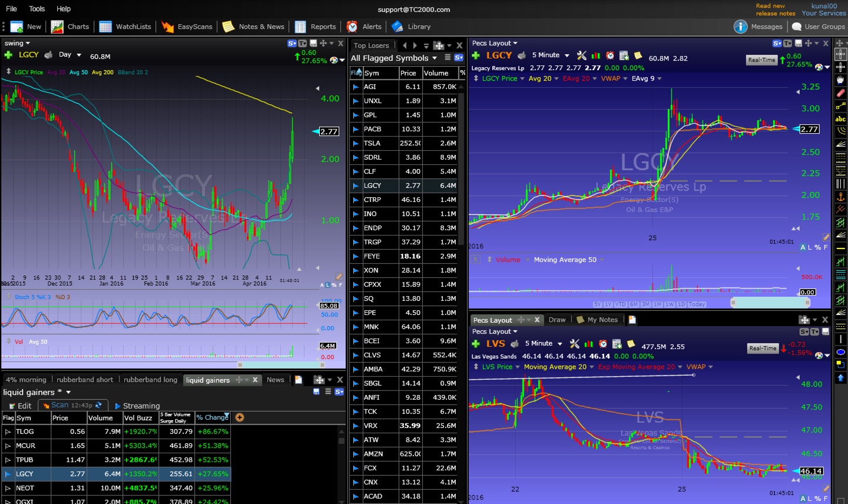Open Avg 20 indicator dropdown on LGCY chart
This screenshot has height=504, width=848.
(x=556, y=78)
